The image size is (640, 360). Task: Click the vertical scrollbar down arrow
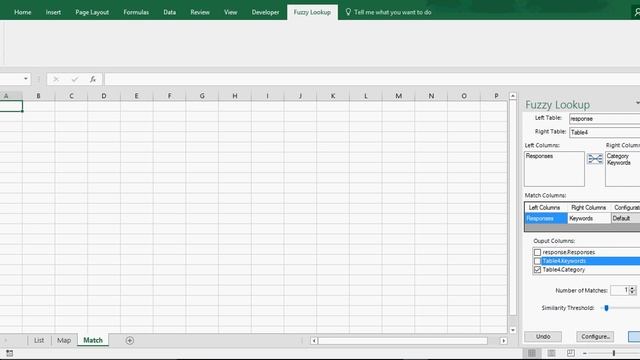(x=513, y=330)
